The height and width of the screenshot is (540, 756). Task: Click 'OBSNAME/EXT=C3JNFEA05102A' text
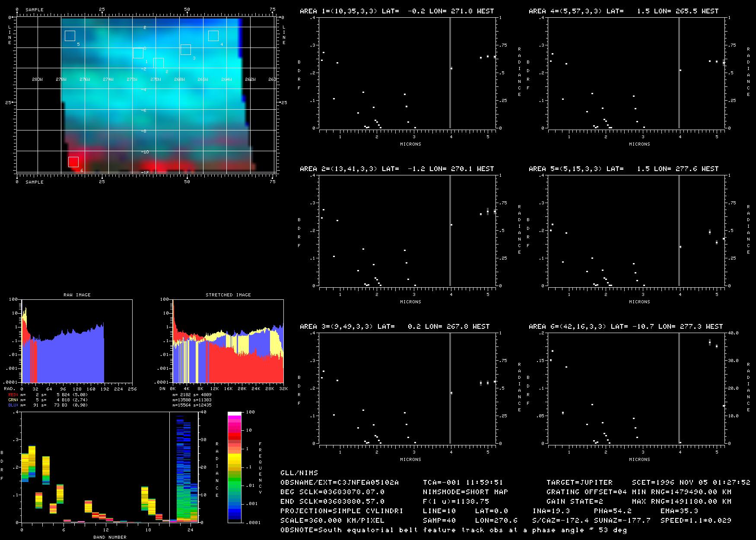tap(340, 483)
